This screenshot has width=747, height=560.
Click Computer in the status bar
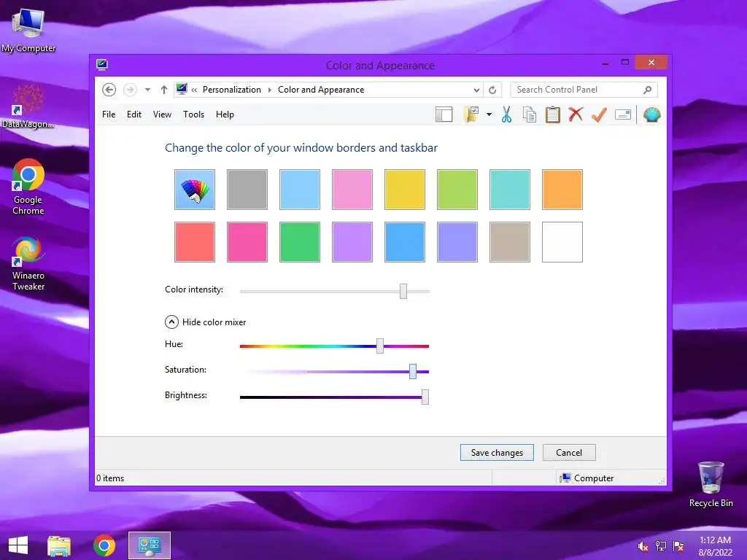(x=587, y=478)
